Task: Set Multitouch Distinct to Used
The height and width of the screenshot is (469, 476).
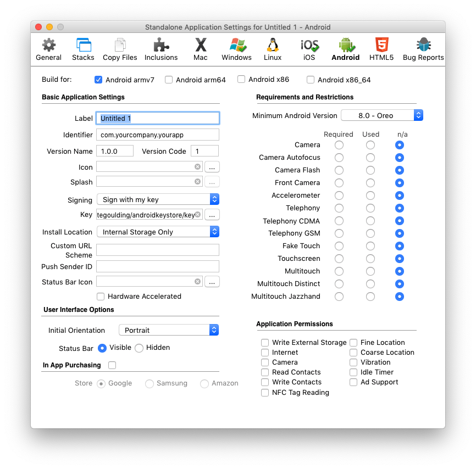Action: (370, 284)
